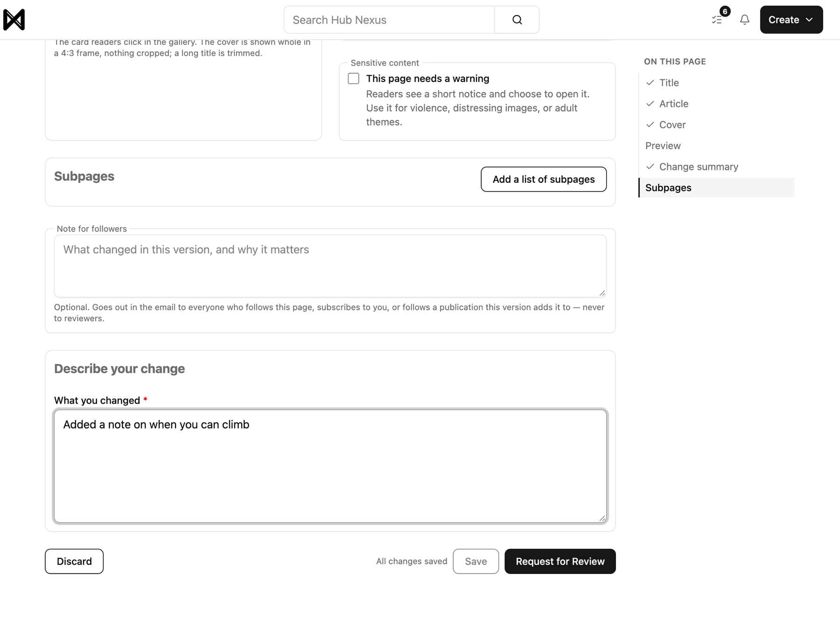Submit with Request for Review
840x630 pixels.
[560, 561]
